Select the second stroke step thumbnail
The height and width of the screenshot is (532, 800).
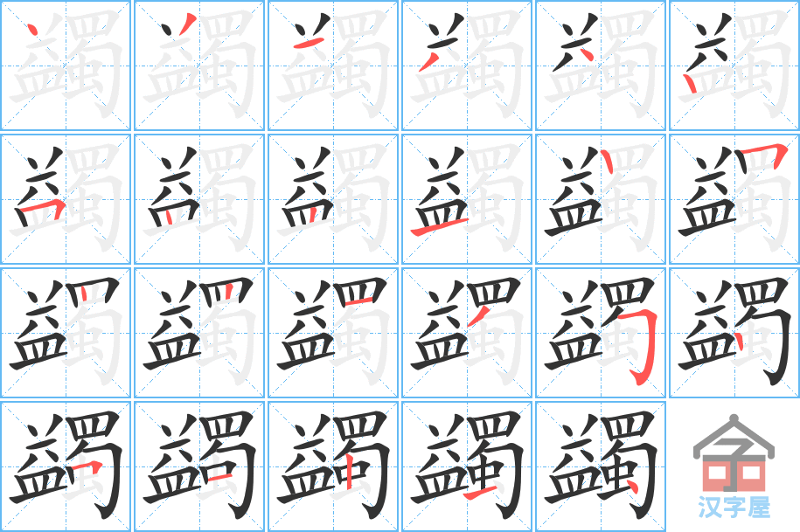click(199, 66)
